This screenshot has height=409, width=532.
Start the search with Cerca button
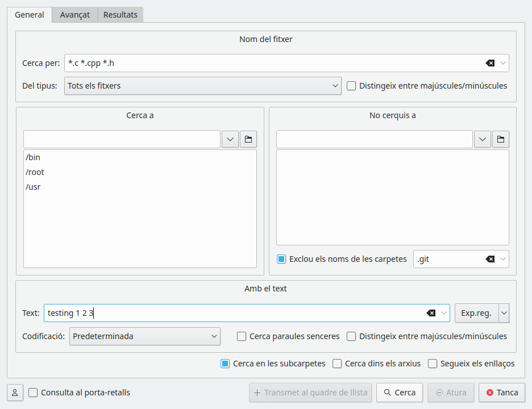click(400, 393)
